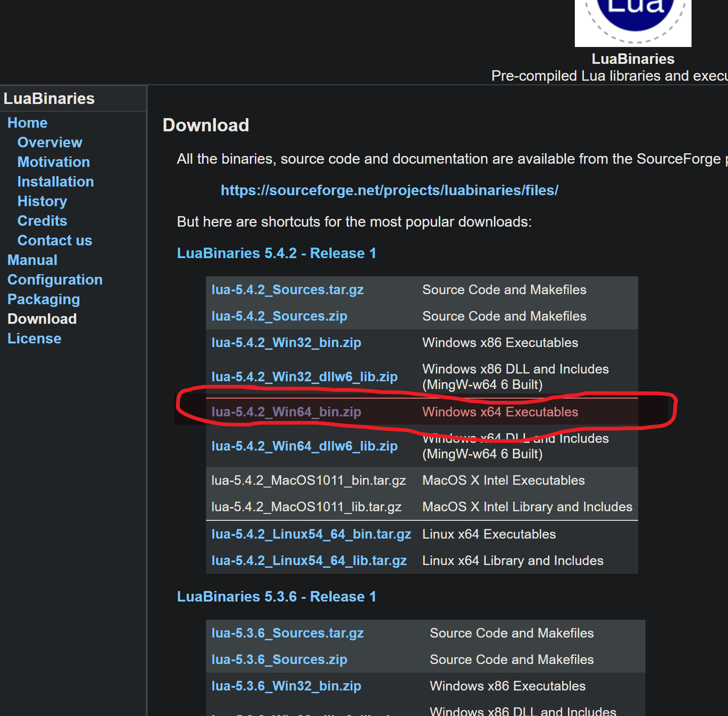Download lua-5.4.2_Win32_bin.zip
Screen dimensions: 728x716
pyautogui.click(x=286, y=342)
